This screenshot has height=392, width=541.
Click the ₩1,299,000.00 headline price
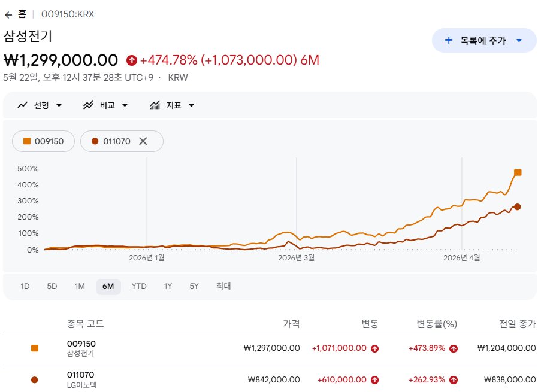(61, 60)
